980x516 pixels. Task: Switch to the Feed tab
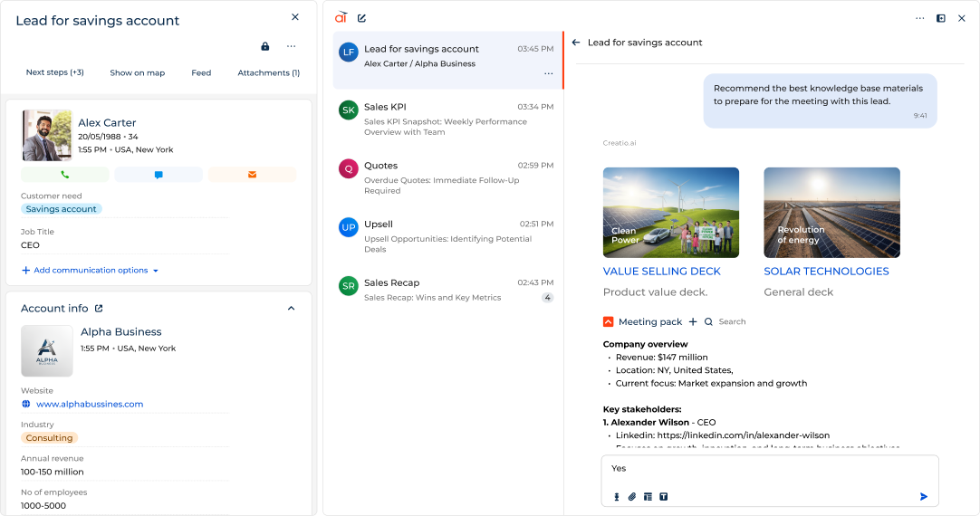click(x=201, y=72)
